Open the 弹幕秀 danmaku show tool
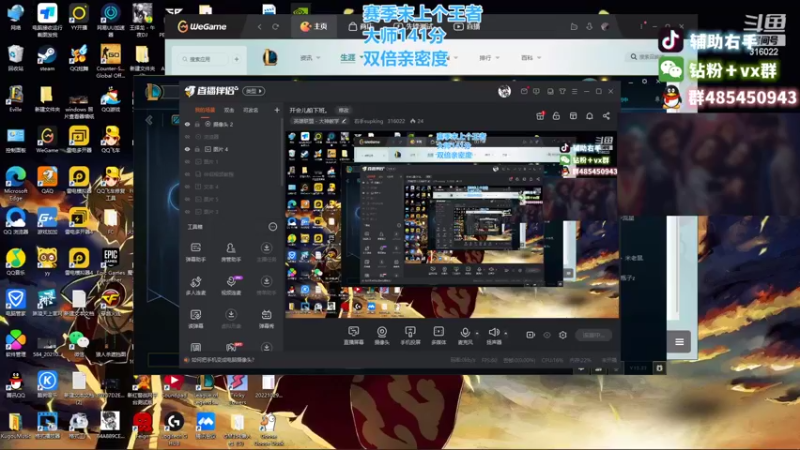 point(266,319)
